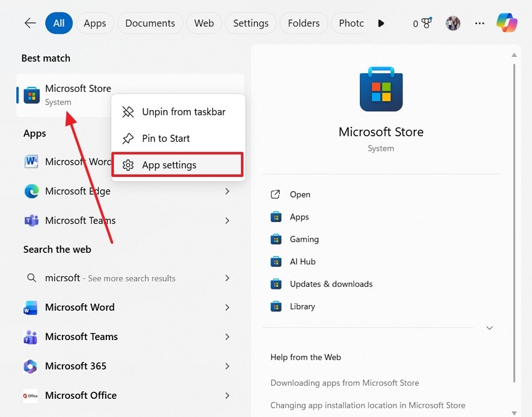This screenshot has height=417, width=532.
Task: Click the Microsoft 365 search result icon
Action: click(31, 366)
